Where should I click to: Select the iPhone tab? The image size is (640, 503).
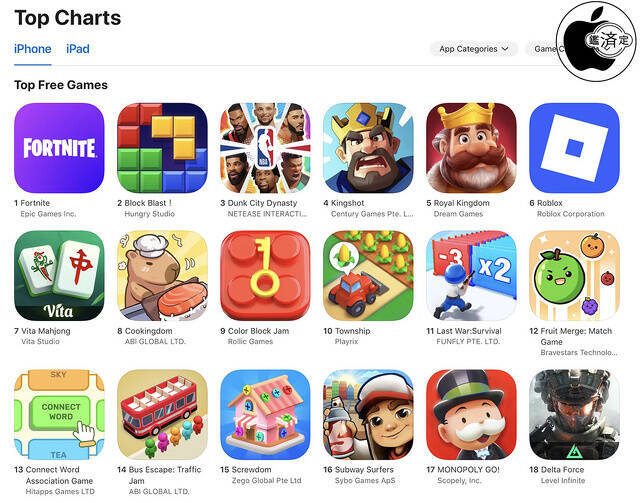coord(33,49)
